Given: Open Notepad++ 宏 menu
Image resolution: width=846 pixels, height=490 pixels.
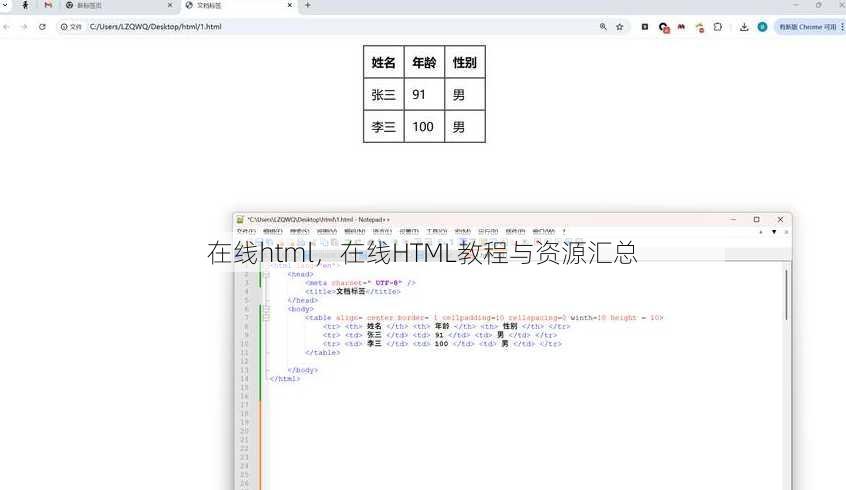Looking at the screenshot, I should click(x=463, y=232).
